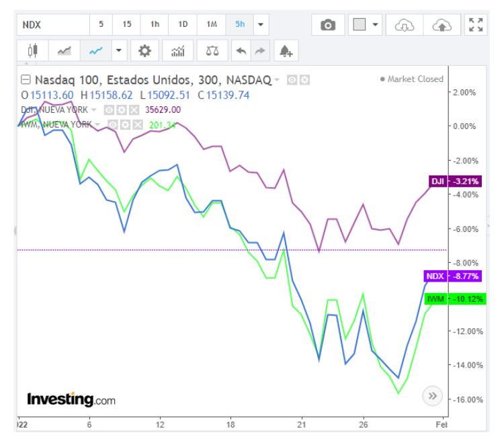Click the NDX -8.77% price label

coord(452,276)
